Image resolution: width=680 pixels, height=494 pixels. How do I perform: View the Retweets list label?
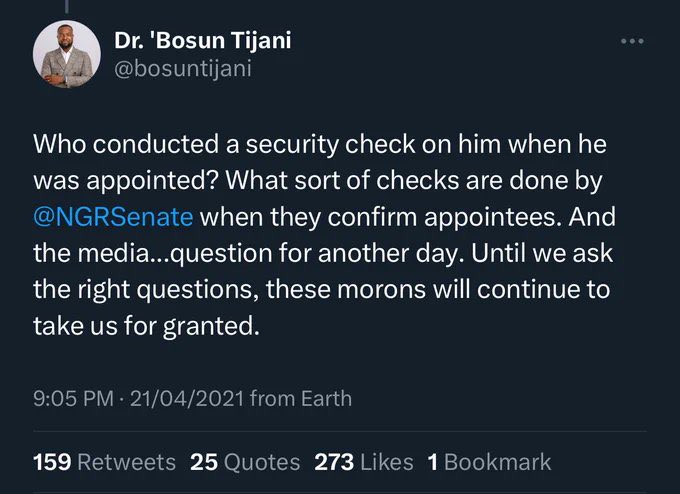click(126, 461)
